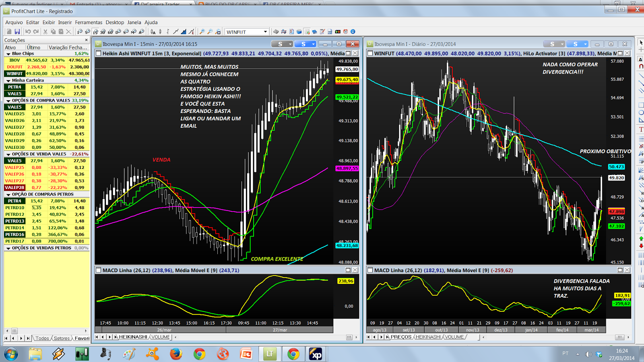644x362 pixels.
Task: Maximize the MACD pane in Diário chart
Action: point(620,270)
